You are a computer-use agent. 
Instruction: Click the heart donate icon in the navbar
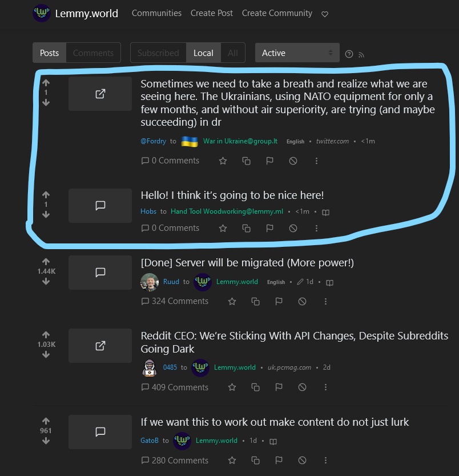tap(325, 14)
